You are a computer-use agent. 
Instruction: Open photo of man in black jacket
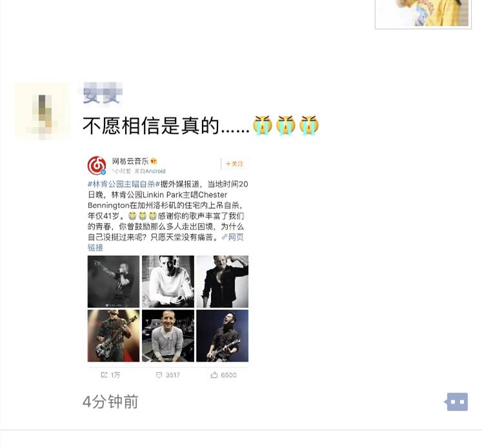click(x=222, y=282)
